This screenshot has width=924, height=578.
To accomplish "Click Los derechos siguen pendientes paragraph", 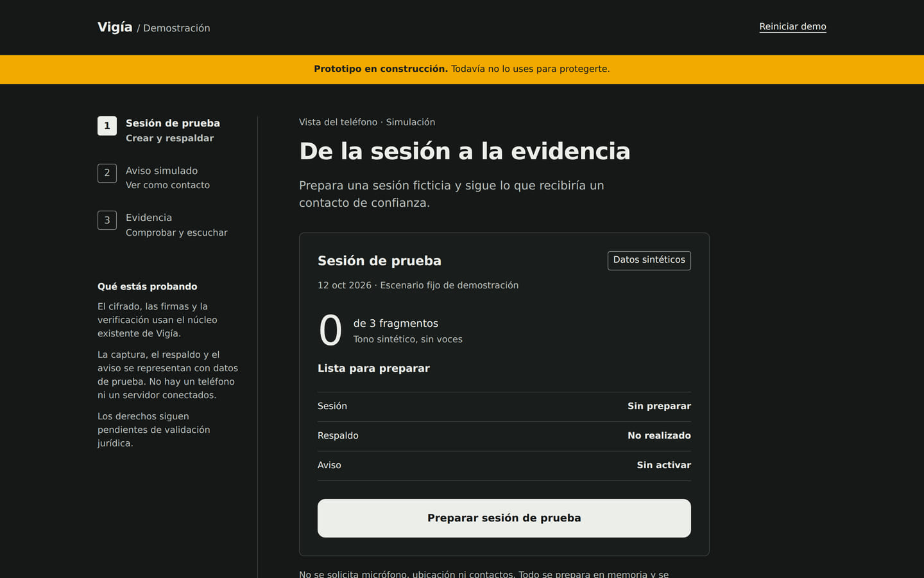I will click(x=154, y=430).
